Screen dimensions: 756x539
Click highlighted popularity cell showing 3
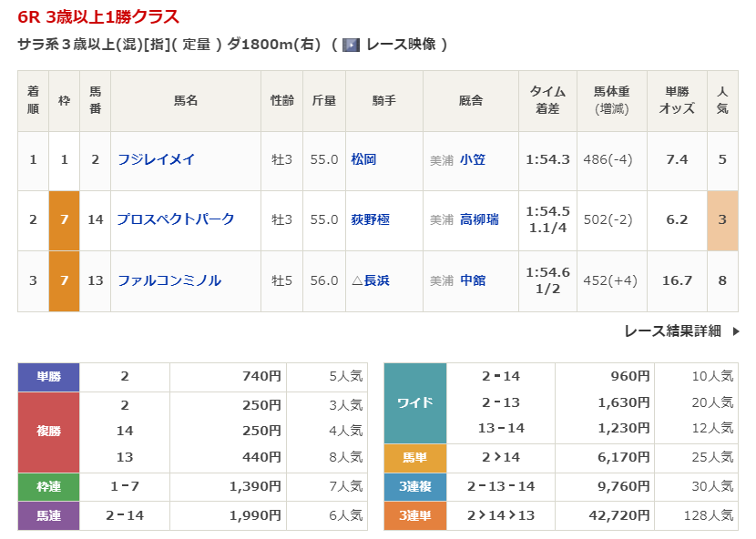tap(722, 219)
